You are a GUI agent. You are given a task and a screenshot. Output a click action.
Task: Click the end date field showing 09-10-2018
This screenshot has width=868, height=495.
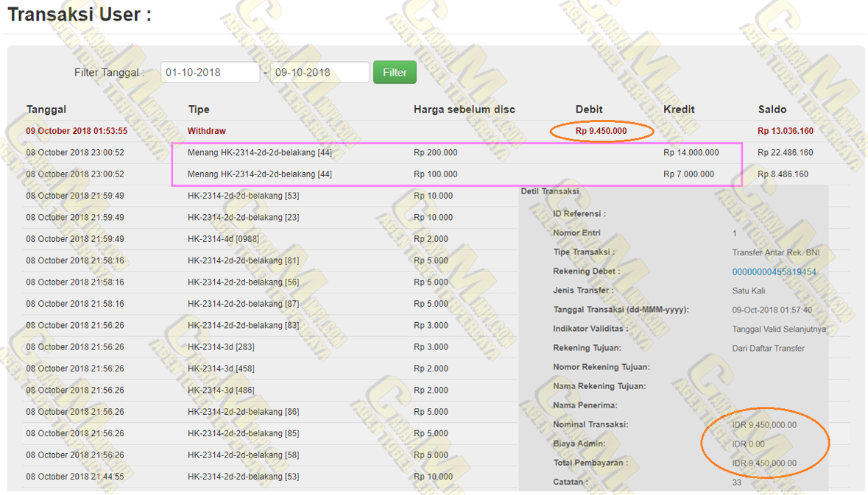click(319, 72)
